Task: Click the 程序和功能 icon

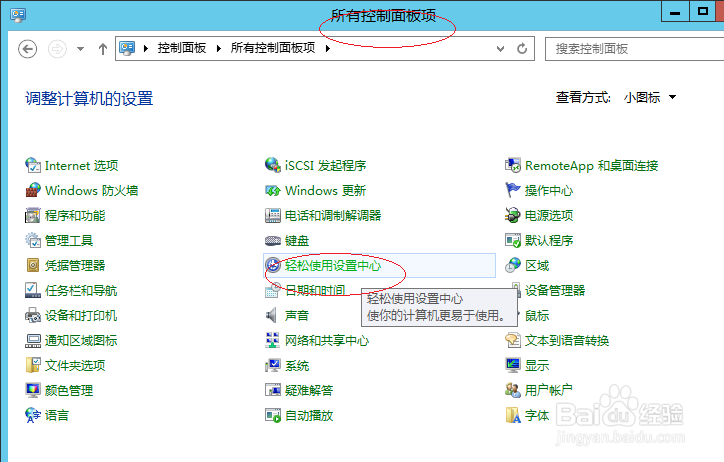Action: 33,215
